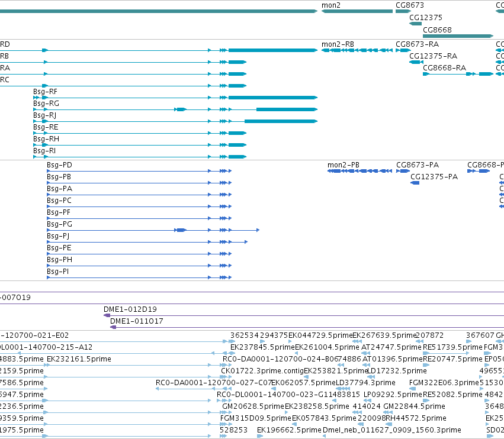The height and width of the screenshot is (439, 504).
Task: Select the CG8668 gene label
Action: pyautogui.click(x=437, y=30)
